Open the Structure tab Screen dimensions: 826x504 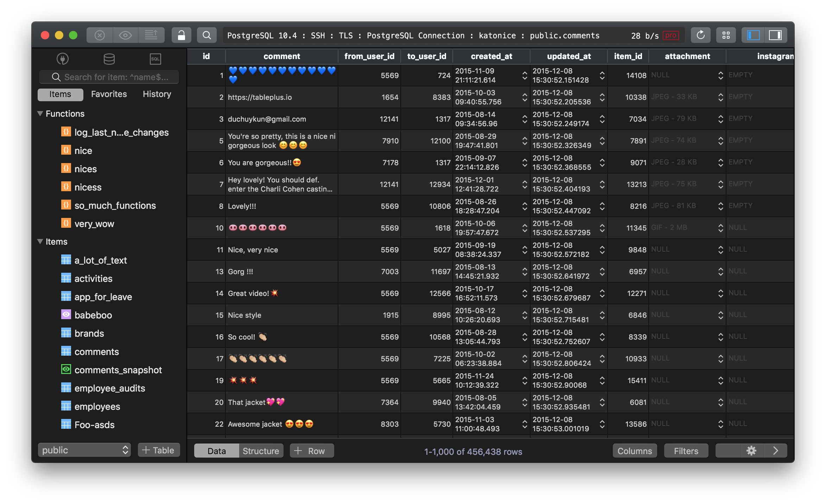click(x=260, y=451)
